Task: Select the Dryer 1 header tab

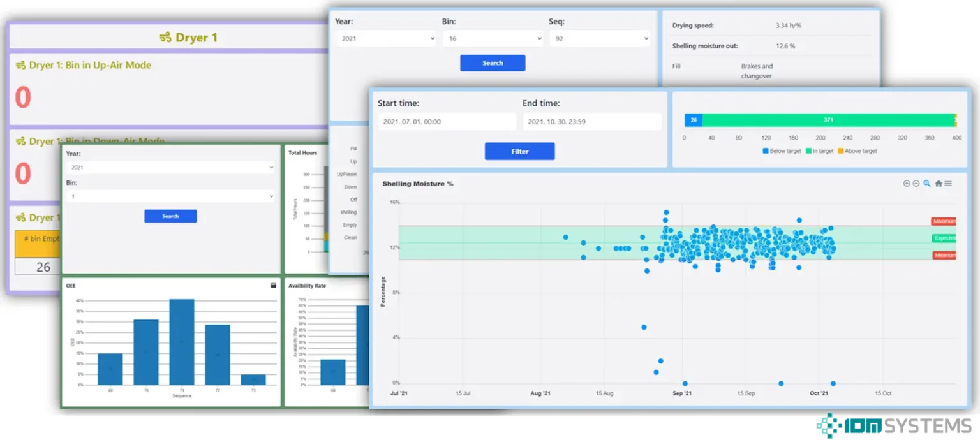Action: [188, 38]
